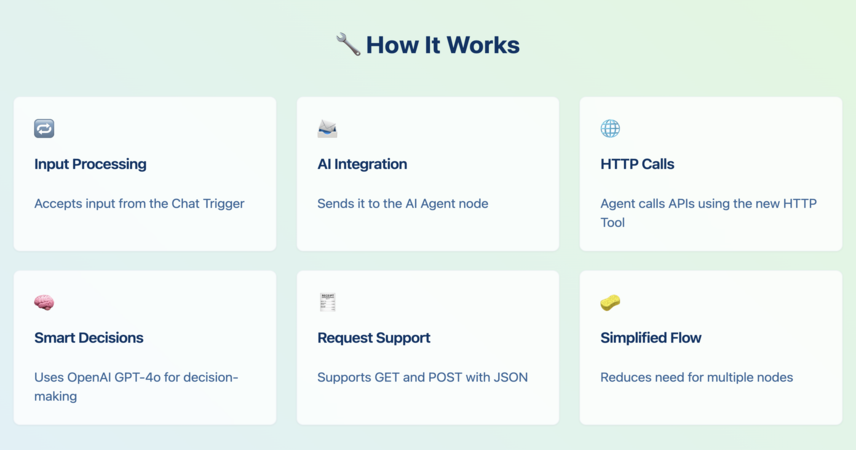This screenshot has width=856, height=450.
Task: Select the Agent calls APIs description text
Action: coord(709,213)
